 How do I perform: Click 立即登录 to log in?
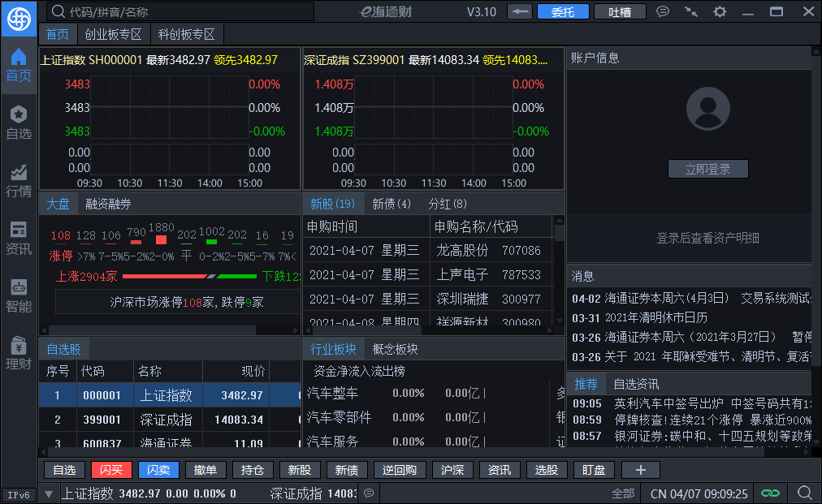coord(707,170)
